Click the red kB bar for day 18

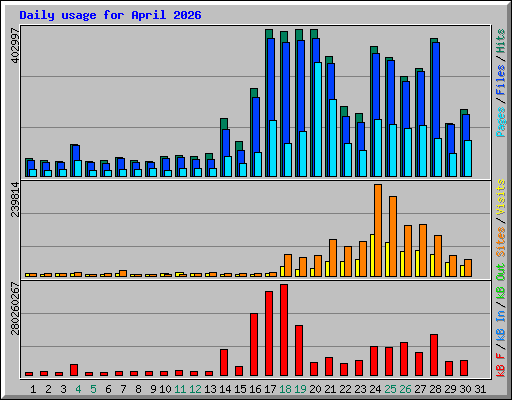click(x=284, y=330)
